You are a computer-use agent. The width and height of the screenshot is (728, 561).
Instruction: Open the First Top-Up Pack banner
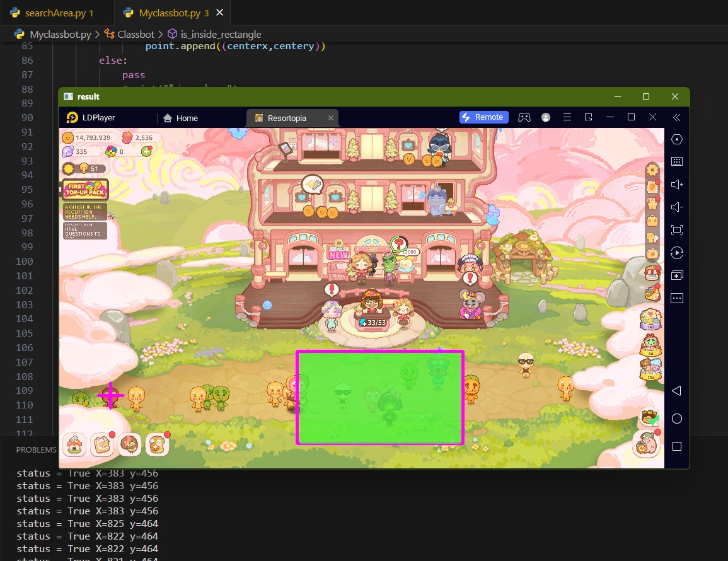tap(86, 189)
